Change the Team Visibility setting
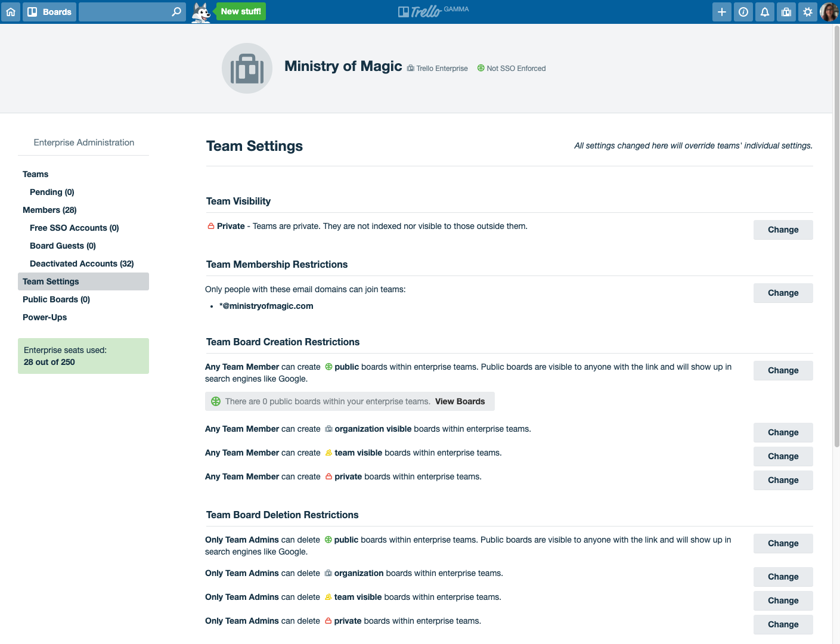Viewport: 840px width, 644px height. [x=783, y=230]
